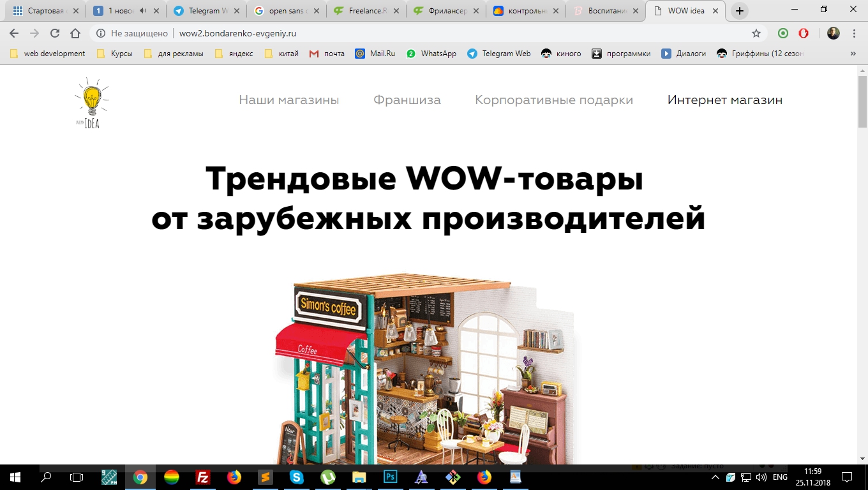The height and width of the screenshot is (490, 868).
Task: Open Корпоративные подарки menu link
Action: (x=554, y=100)
